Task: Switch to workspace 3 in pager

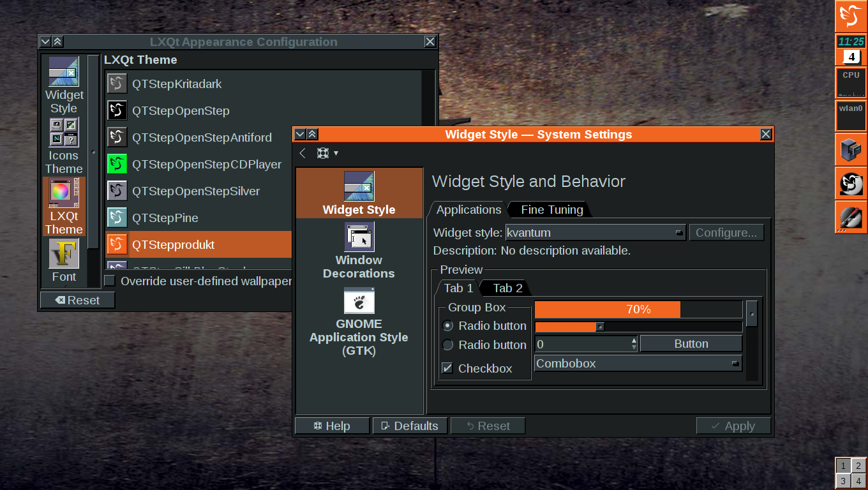Action: [843, 481]
